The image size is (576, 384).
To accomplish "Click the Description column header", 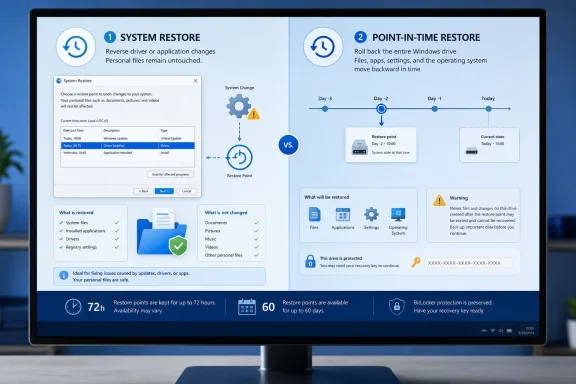I will pos(112,130).
